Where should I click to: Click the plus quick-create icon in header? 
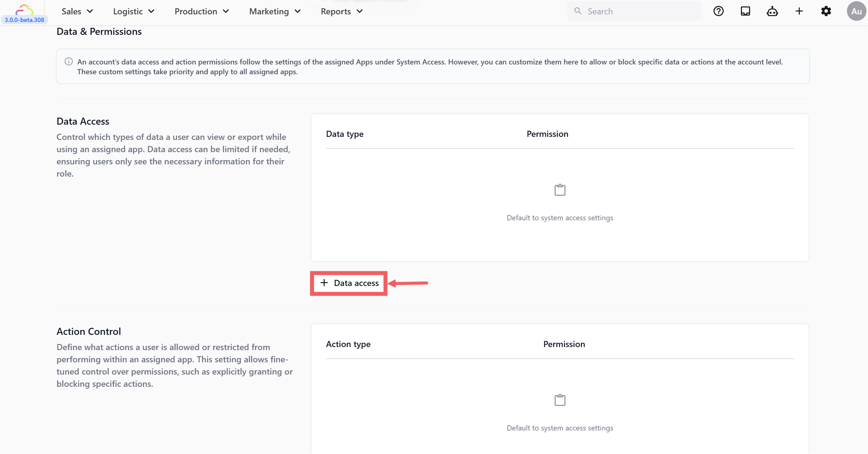coord(799,11)
